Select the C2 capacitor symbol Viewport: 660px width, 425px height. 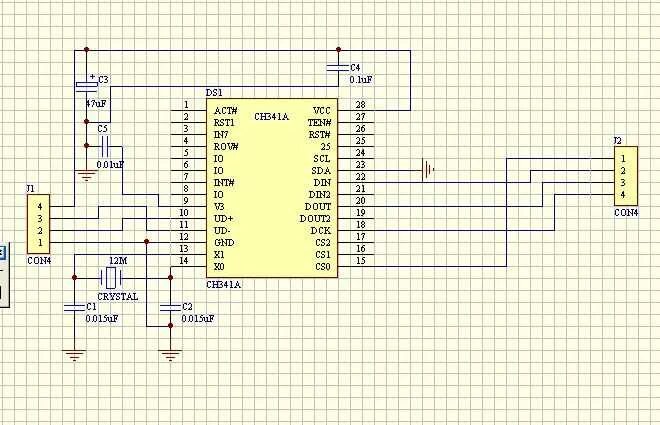pos(170,308)
